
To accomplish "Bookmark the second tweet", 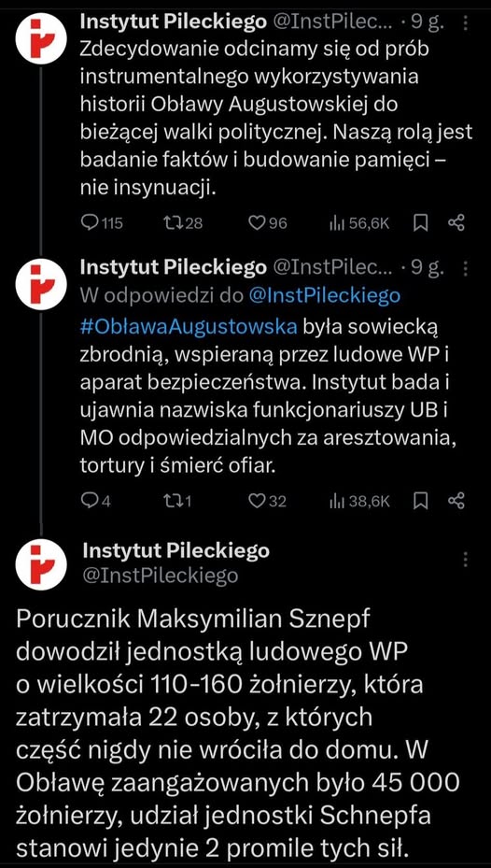I will coord(421,501).
